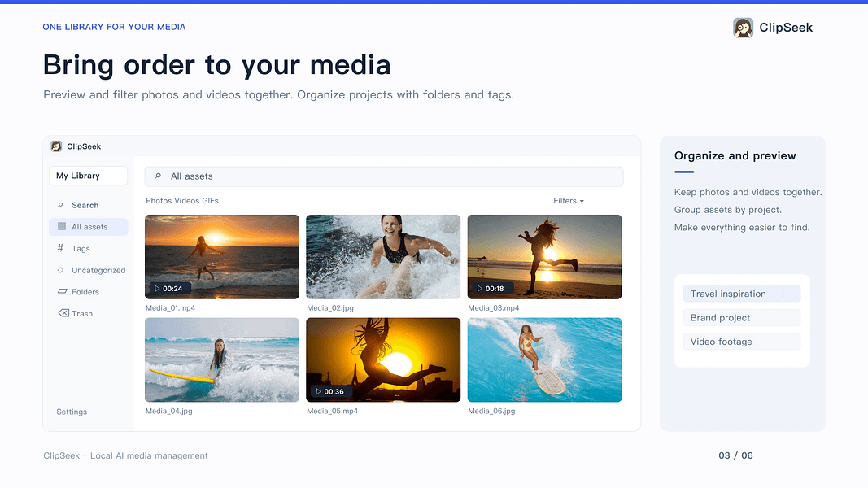
Task: Click the text Make everything easier to find.
Action: (x=742, y=228)
